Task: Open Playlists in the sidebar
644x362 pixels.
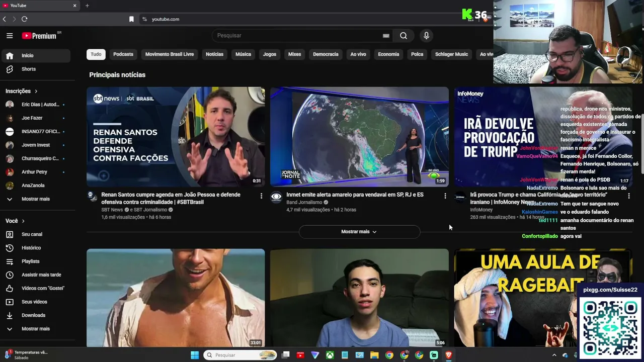Action: [x=35, y=261]
